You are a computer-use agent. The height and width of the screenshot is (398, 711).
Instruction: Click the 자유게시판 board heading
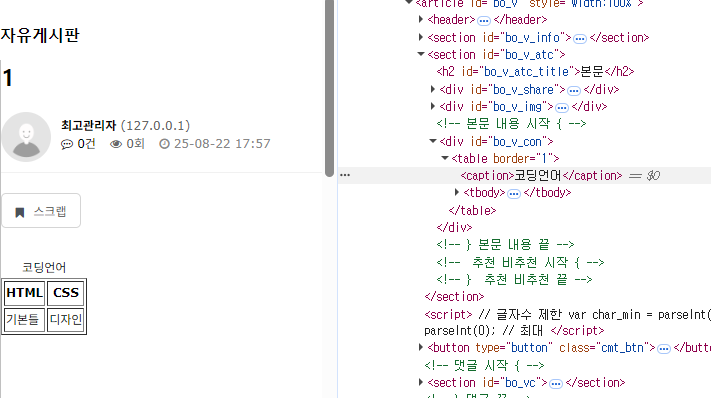pos(40,35)
